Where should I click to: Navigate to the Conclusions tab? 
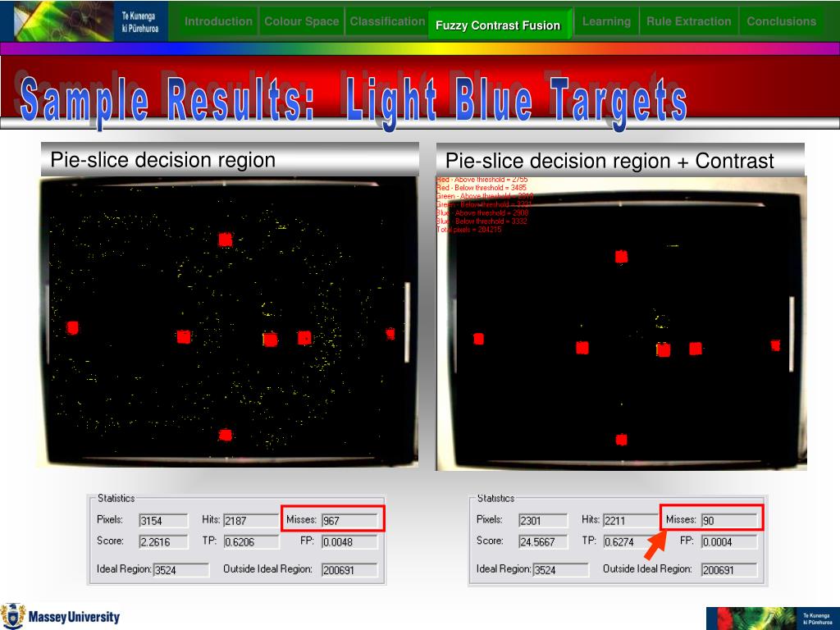click(x=781, y=21)
